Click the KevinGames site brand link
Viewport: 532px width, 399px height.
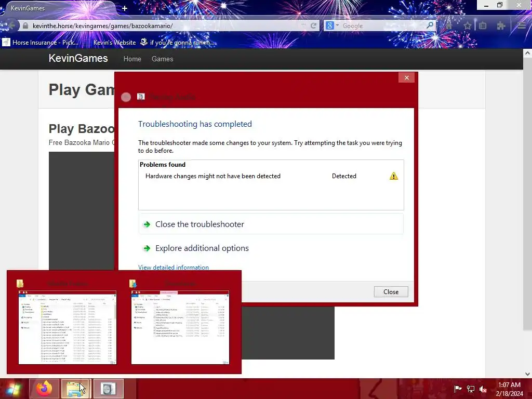click(78, 58)
